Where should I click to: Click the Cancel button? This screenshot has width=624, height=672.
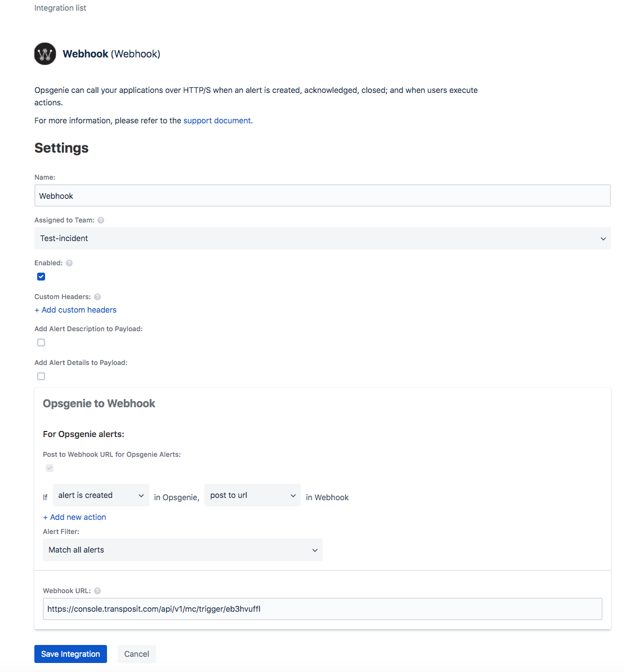[x=136, y=654]
